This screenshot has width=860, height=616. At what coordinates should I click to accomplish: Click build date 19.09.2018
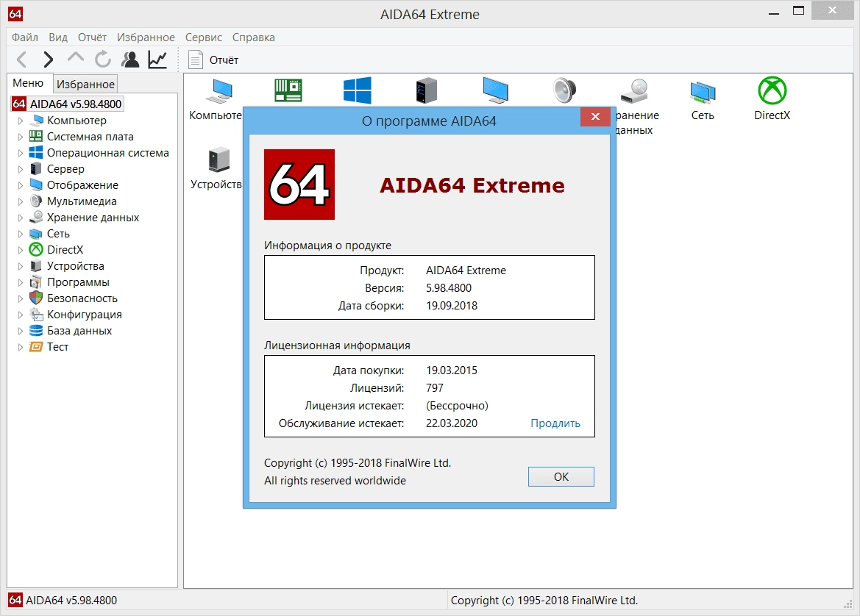point(452,305)
